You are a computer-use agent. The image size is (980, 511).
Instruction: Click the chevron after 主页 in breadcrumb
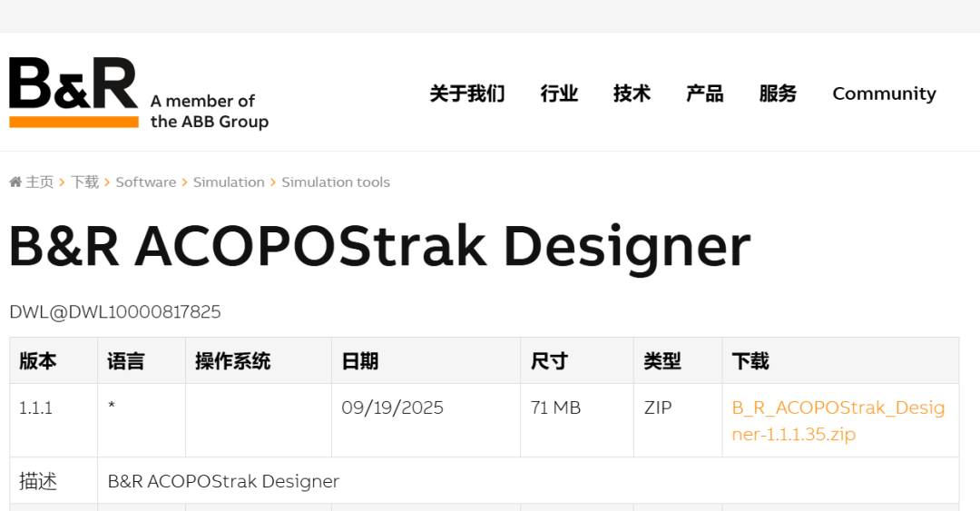tap(62, 182)
